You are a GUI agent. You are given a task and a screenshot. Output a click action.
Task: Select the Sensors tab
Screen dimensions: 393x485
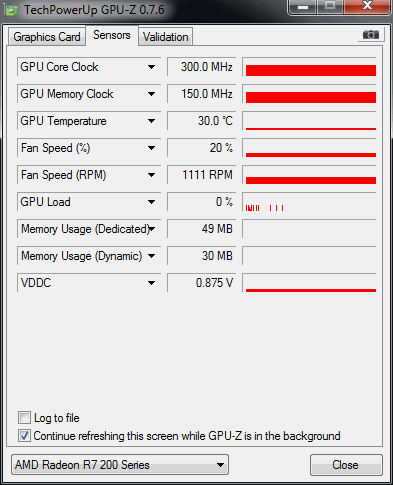click(x=112, y=35)
